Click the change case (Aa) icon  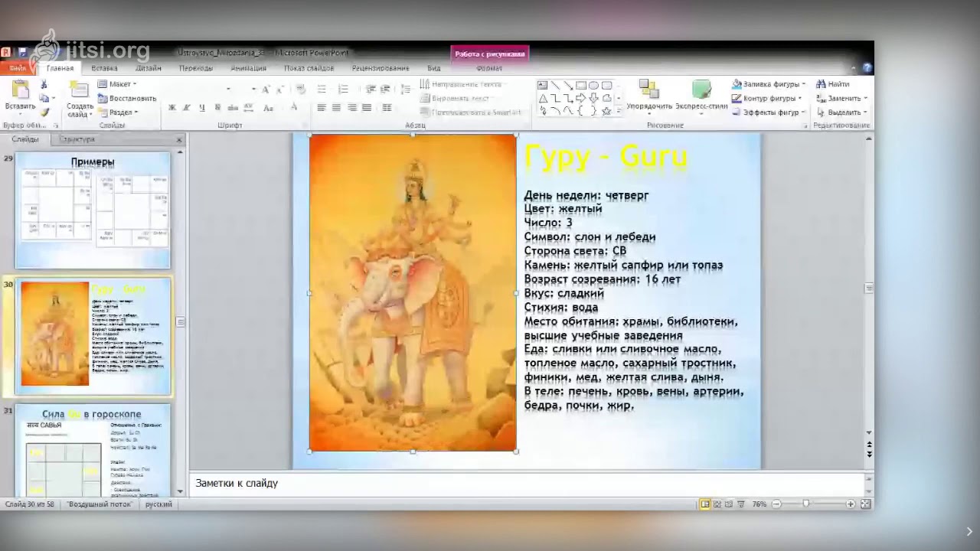(x=269, y=108)
